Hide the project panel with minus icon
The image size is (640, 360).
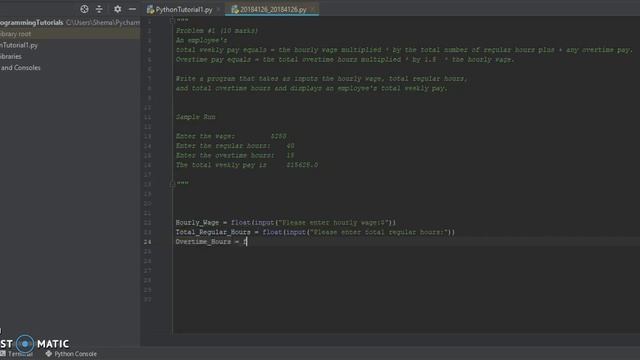pos(132,9)
